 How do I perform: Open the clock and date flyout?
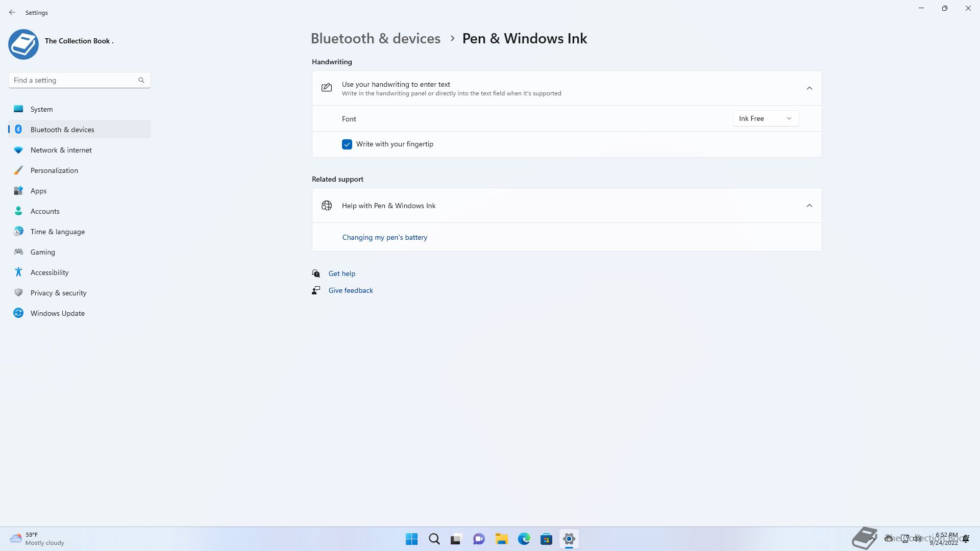pyautogui.click(x=944, y=539)
